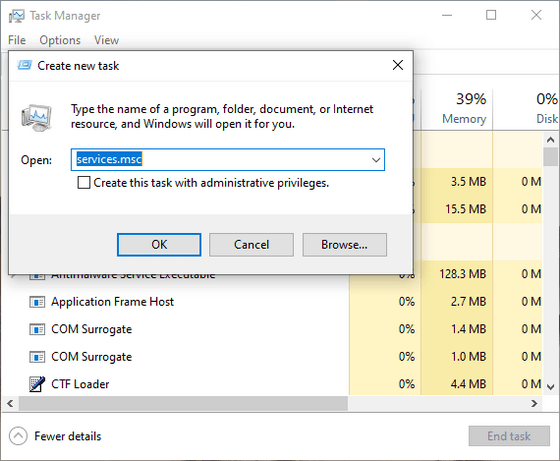This screenshot has width=560, height=461.
Task: Click the second COM Surrogate process icon
Action: pos(37,357)
